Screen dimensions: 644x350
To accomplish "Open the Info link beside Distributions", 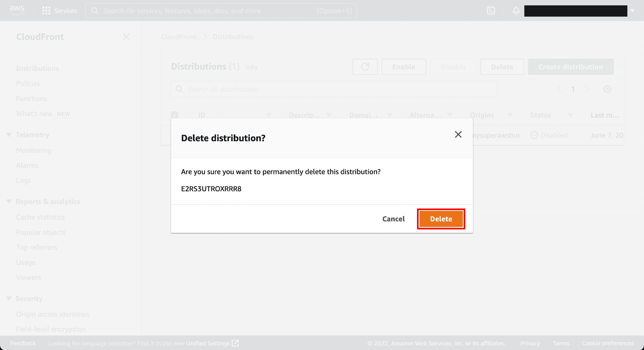I will tap(251, 68).
